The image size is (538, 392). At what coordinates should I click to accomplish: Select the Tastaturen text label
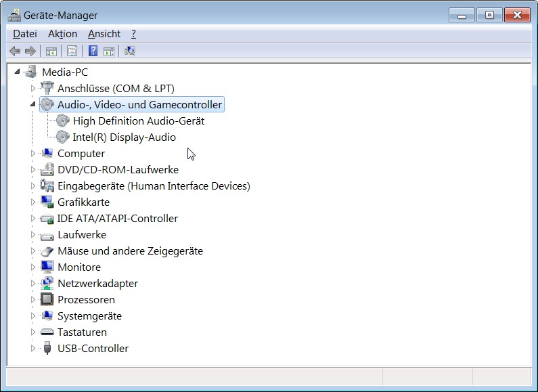click(82, 332)
